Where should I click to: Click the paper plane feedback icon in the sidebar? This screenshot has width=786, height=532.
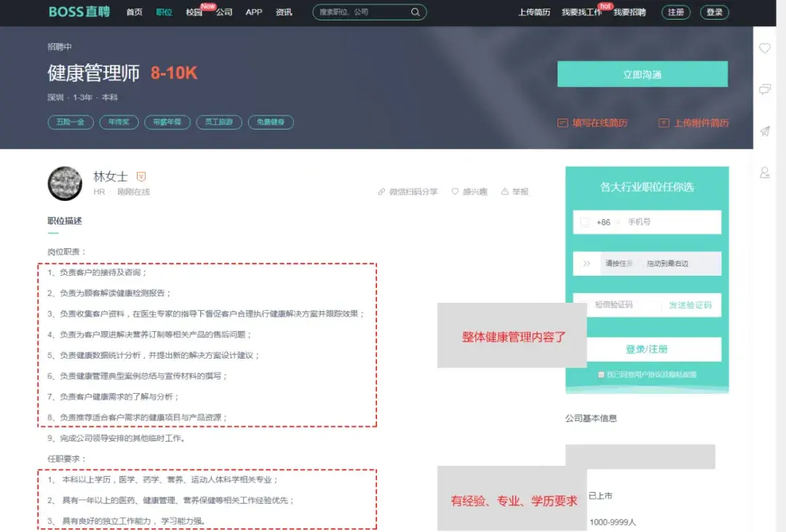[765, 131]
